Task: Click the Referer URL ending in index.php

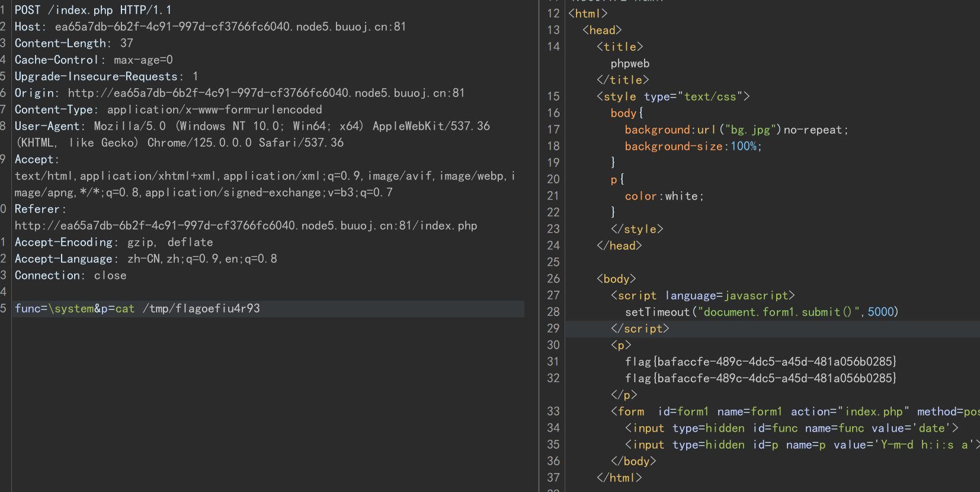Action: coord(246,226)
